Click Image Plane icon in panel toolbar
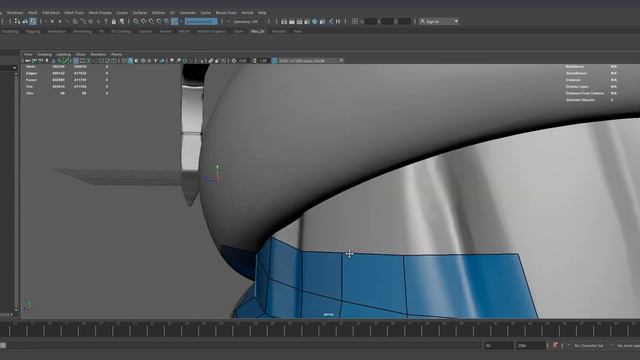Screen dimensions: 640x360 (x=54, y=61)
